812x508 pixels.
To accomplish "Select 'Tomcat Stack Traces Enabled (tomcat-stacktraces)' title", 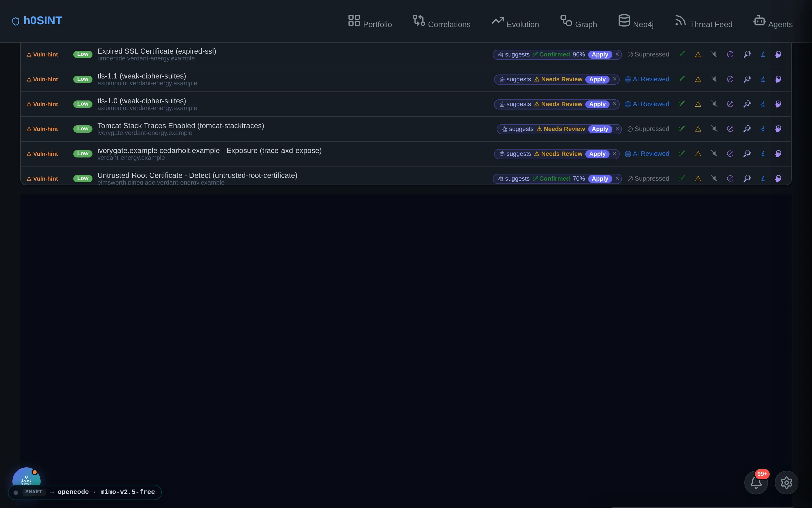I will tap(180, 126).
